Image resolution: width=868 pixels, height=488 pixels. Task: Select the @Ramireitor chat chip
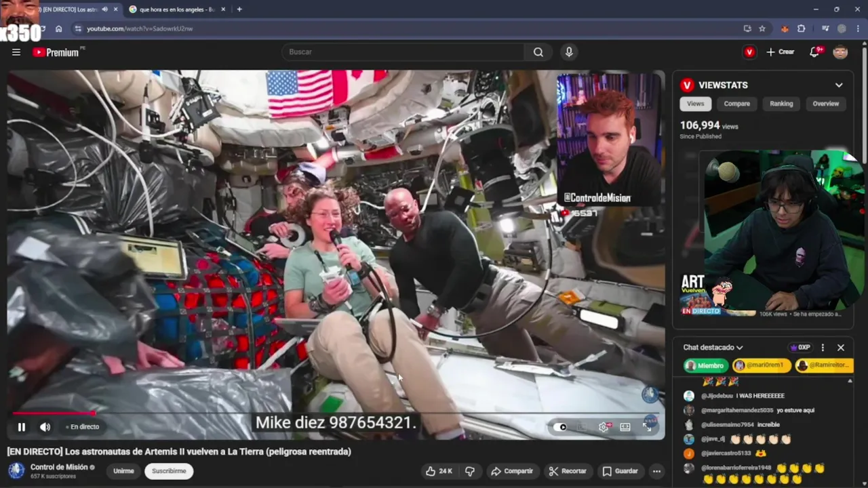[823, 365]
